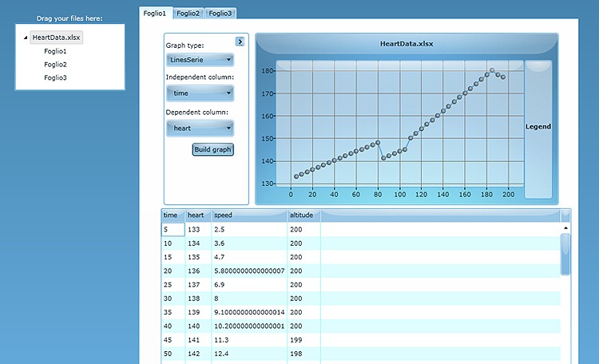This screenshot has height=364, width=599.
Task: Collapse the graph options panel arrow
Action: coord(240,42)
